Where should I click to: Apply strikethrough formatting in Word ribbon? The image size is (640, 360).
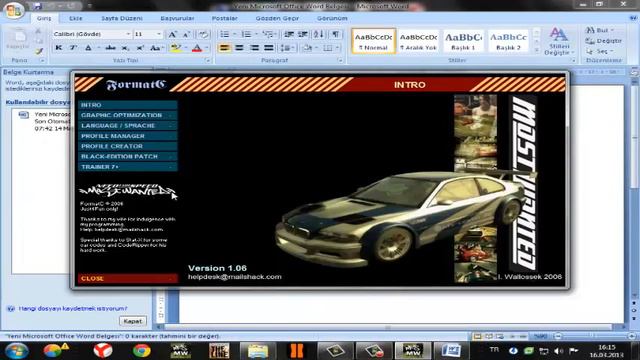[x=110, y=48]
